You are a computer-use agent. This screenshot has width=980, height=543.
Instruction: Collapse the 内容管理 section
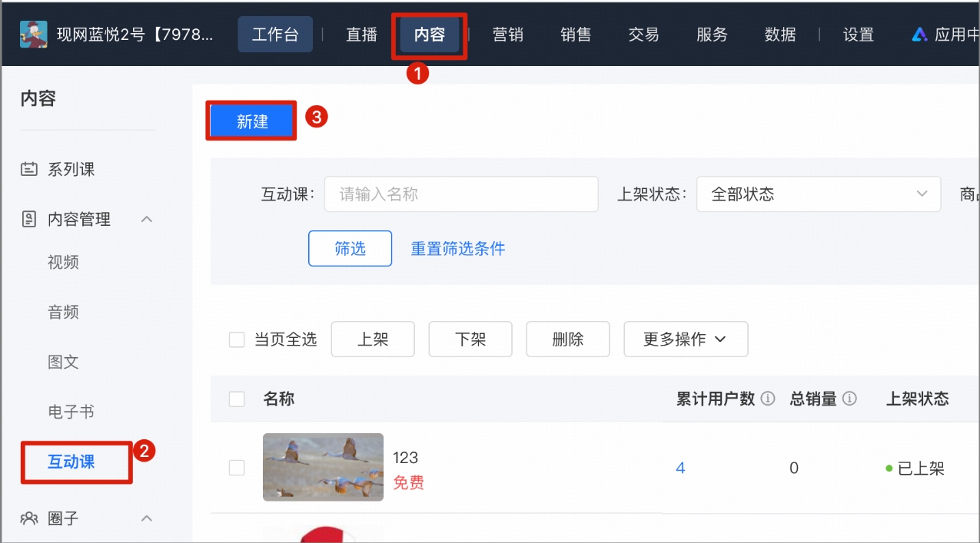[147, 219]
